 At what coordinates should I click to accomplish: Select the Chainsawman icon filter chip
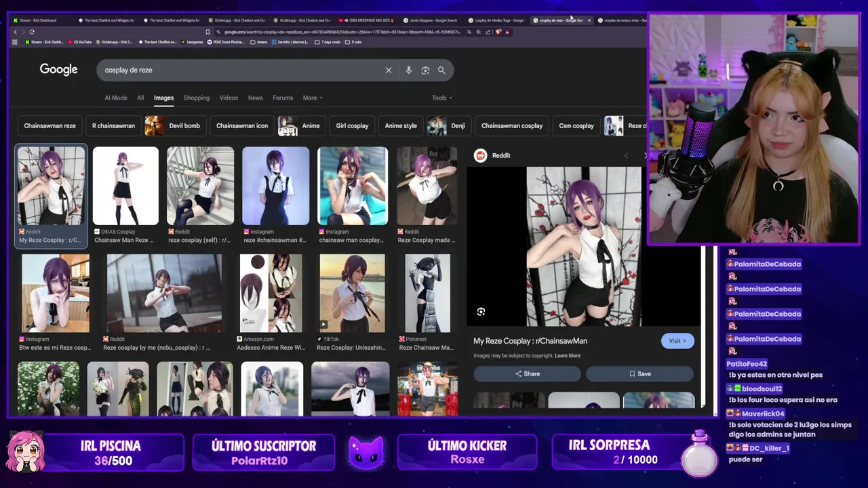[x=242, y=125]
